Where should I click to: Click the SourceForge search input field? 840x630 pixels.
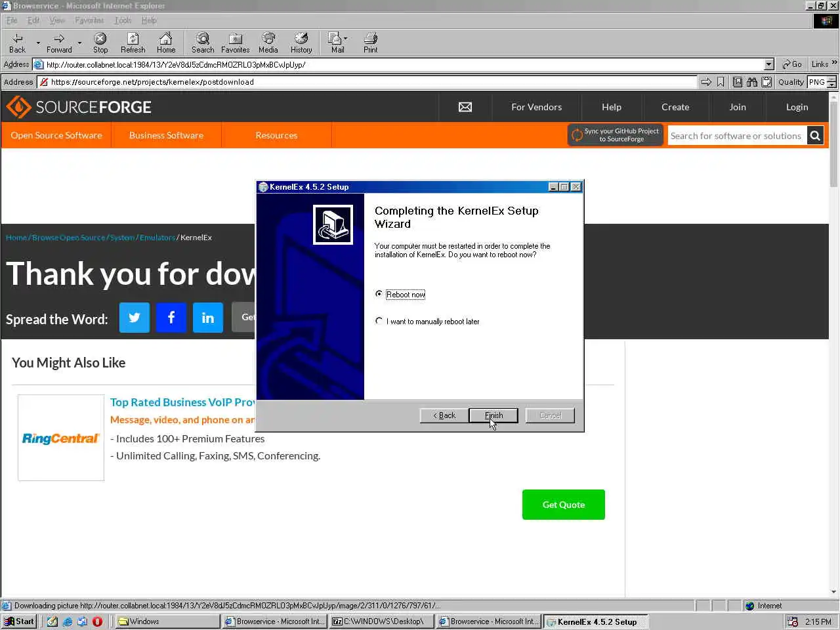coord(737,136)
